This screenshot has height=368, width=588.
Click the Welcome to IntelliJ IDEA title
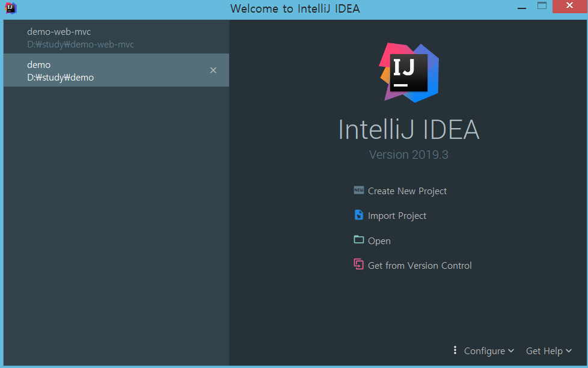[295, 8]
